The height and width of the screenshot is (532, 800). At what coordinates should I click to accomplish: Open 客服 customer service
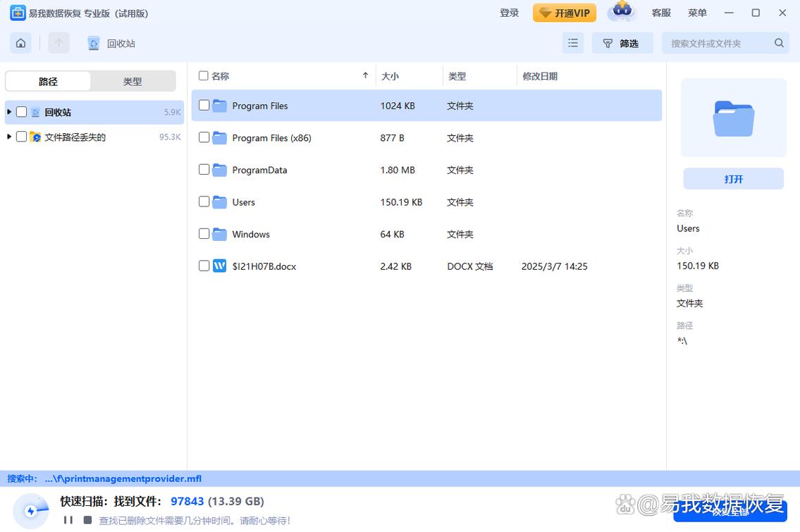[661, 13]
